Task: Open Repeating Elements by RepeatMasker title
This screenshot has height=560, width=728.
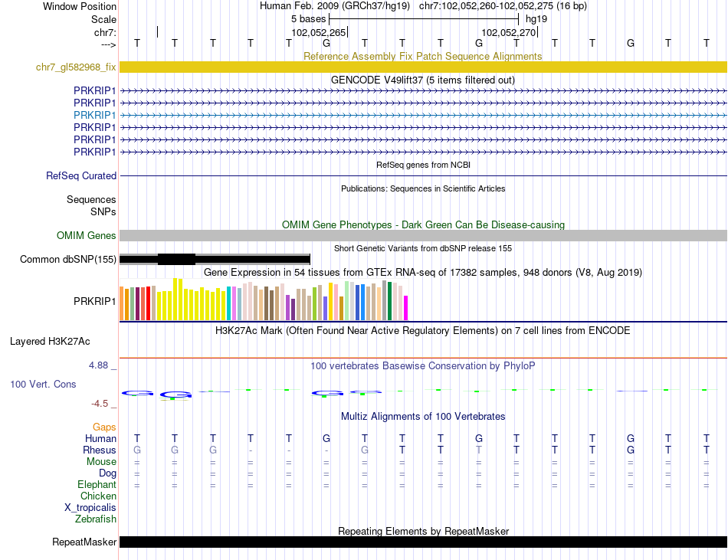Action: click(x=422, y=531)
